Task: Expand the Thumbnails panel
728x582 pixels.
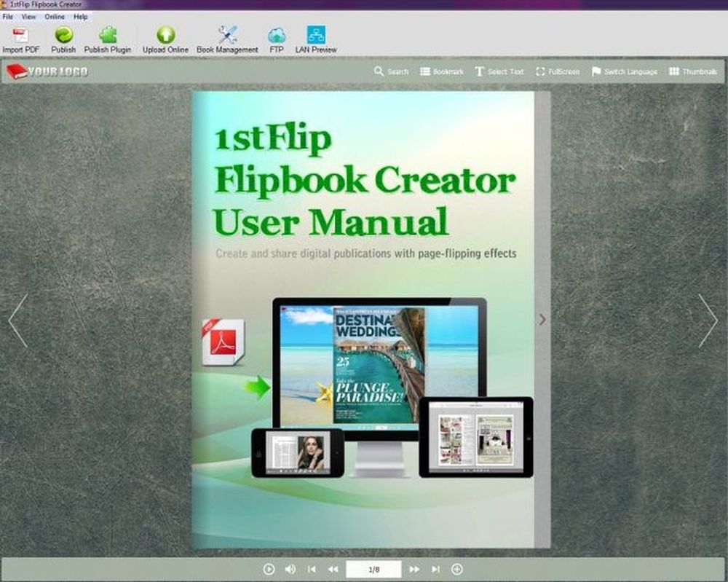Action: 692,71
